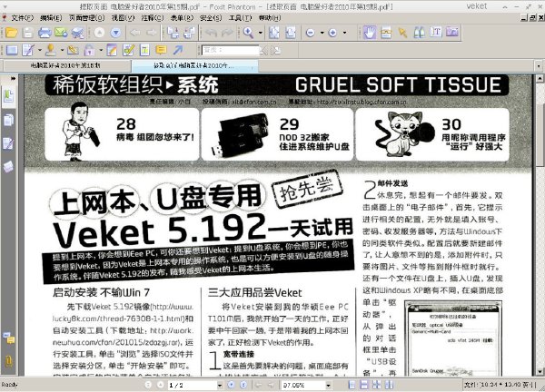Open file with the folder icon

12,33
